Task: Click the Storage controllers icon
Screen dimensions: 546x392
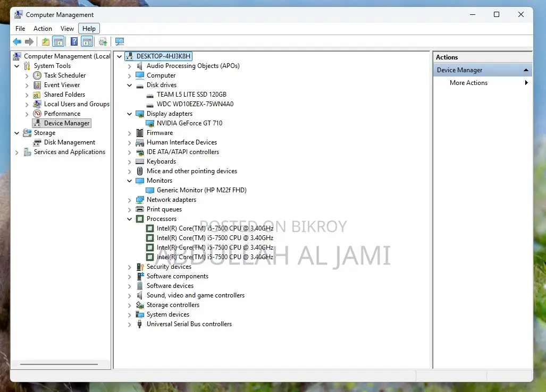Action: [x=140, y=305]
